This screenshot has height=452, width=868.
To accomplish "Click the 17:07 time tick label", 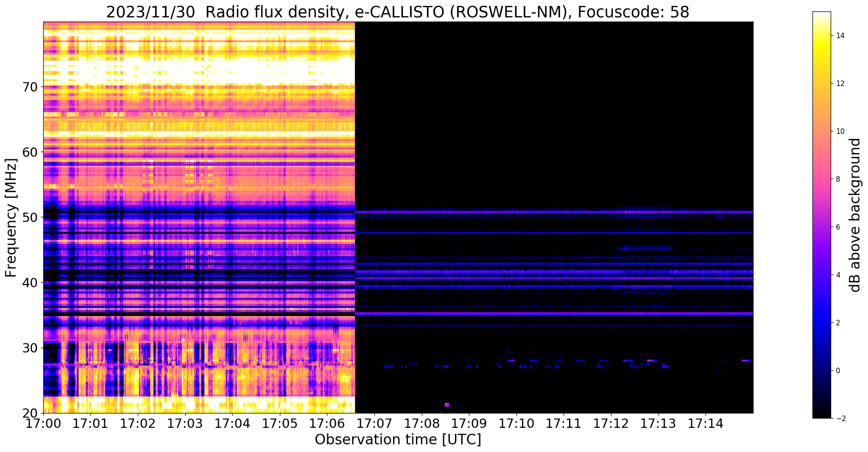I will point(374,423).
